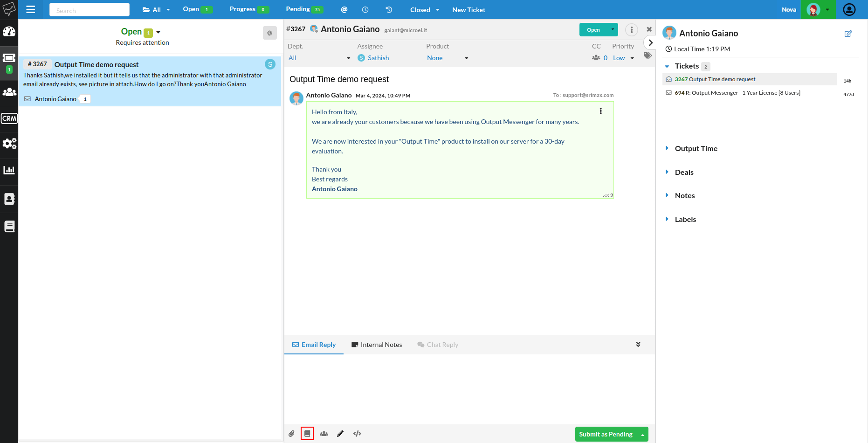Screen dimensions: 868x443
Task: Open the reports chart icon in sidebar
Action: [9, 170]
